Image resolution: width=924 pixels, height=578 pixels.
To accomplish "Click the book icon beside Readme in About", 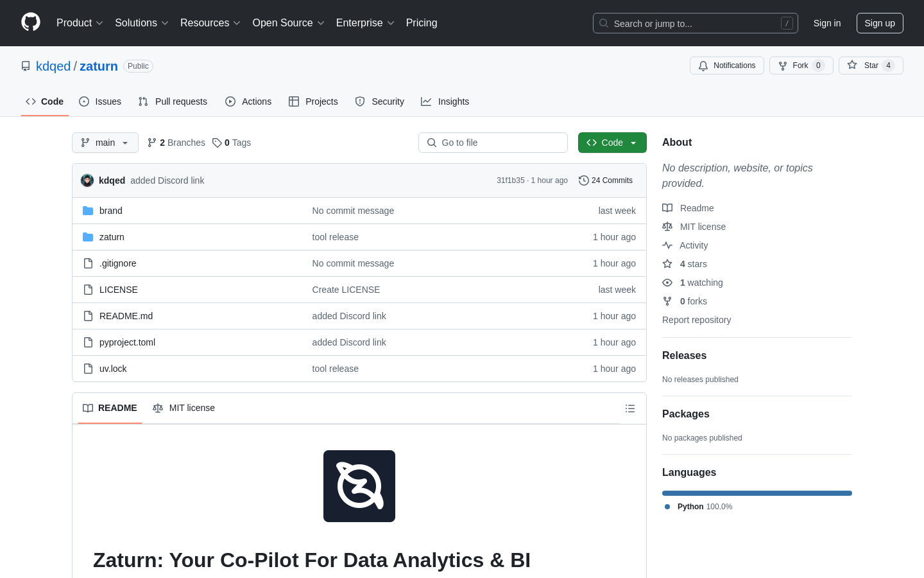I will click(x=667, y=208).
